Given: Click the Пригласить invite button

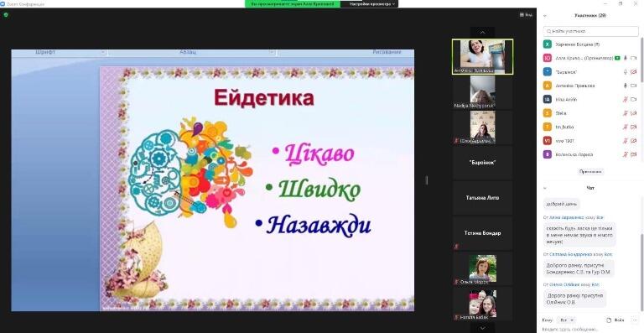Looking at the screenshot, I should tap(590, 172).
